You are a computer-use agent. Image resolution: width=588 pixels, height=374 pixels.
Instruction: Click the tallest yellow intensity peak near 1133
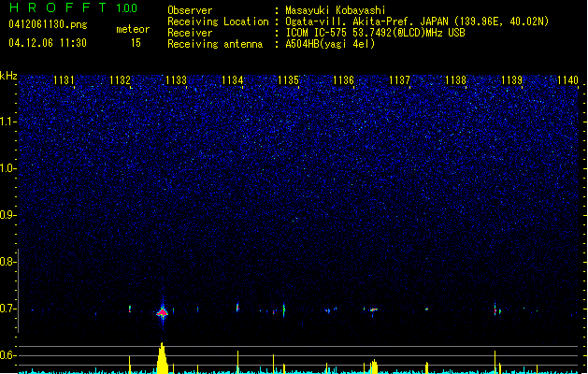click(162, 358)
